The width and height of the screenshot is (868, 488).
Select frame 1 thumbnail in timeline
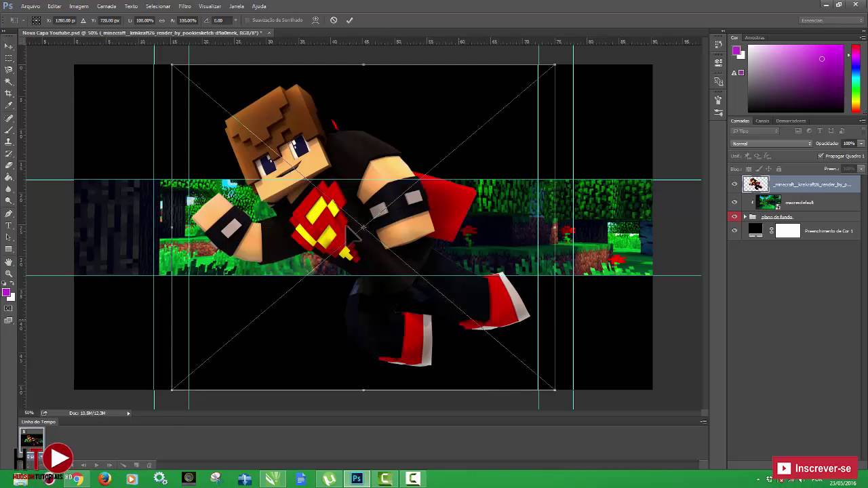(x=32, y=439)
